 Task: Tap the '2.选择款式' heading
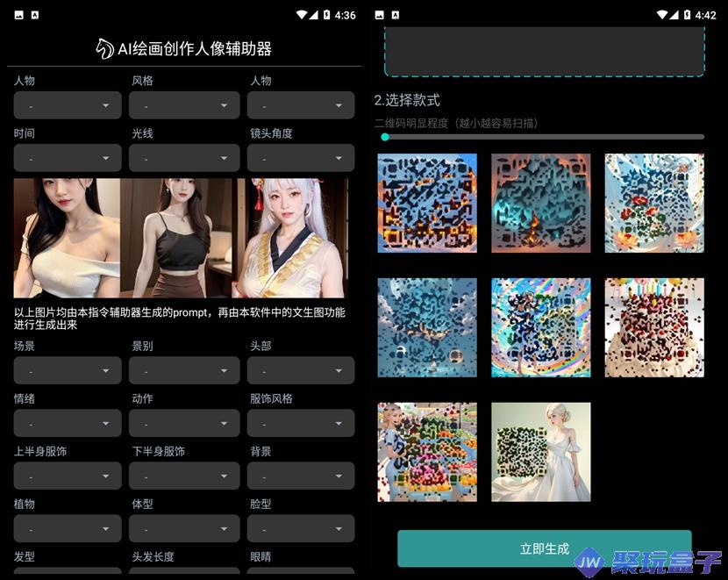[407, 100]
